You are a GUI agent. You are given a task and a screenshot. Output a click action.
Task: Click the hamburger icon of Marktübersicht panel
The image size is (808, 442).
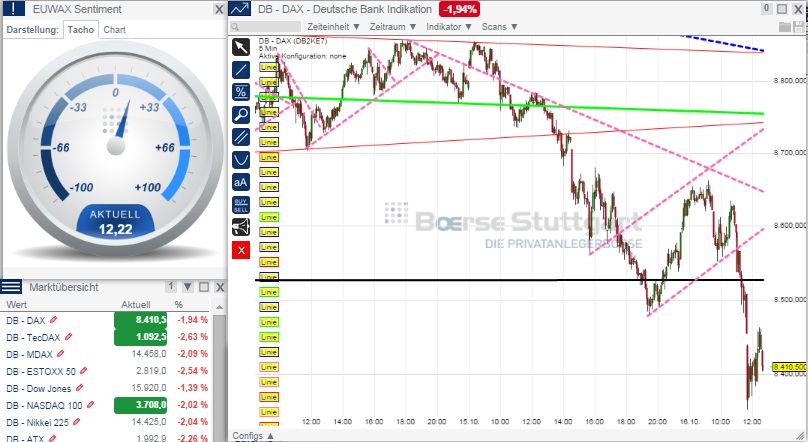point(11,287)
